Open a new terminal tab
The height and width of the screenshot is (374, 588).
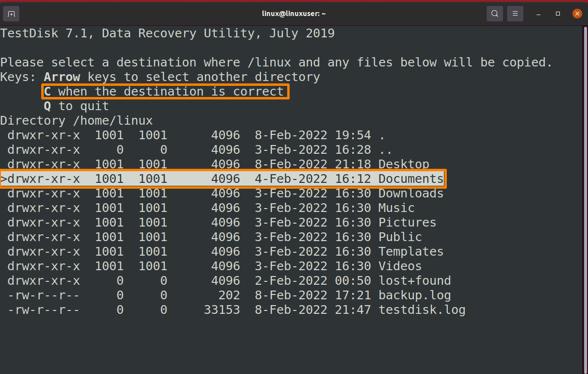[12, 14]
